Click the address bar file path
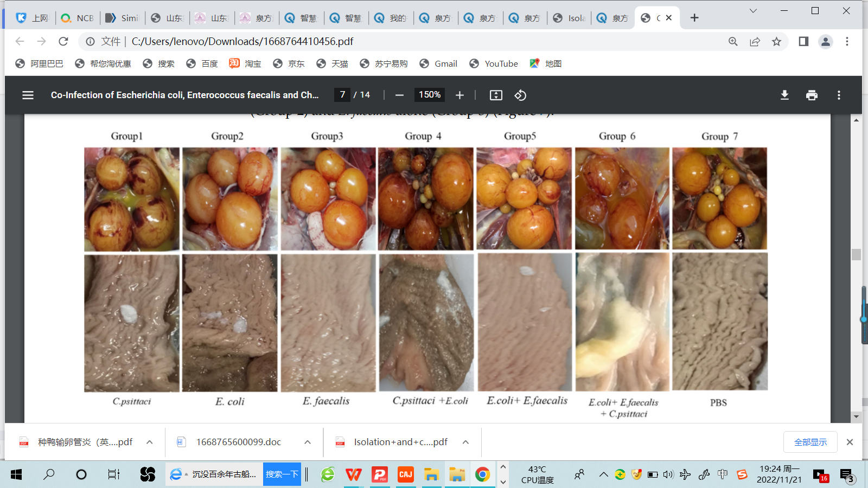This screenshot has width=868, height=488. point(242,41)
